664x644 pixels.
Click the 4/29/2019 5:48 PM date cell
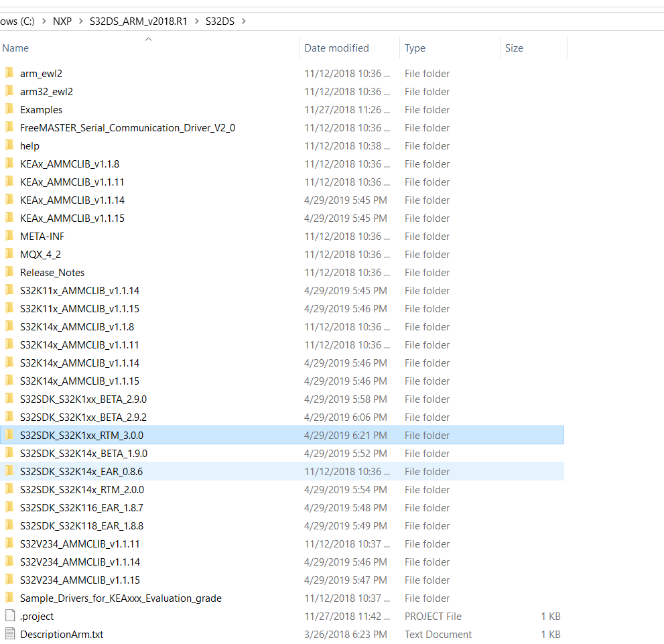tap(346, 508)
